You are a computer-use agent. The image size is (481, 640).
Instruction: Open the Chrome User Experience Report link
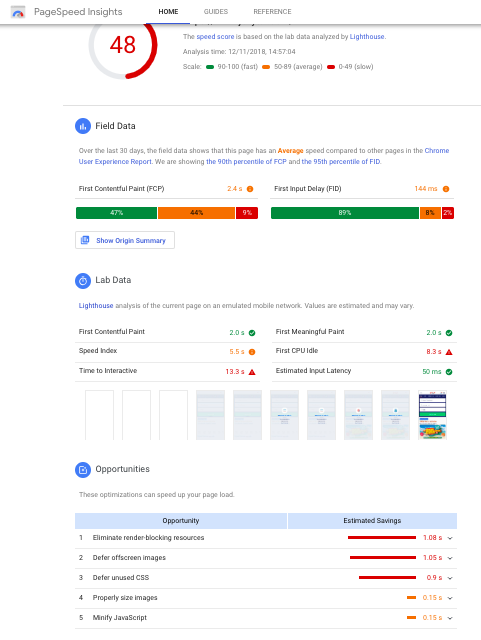[115, 162]
